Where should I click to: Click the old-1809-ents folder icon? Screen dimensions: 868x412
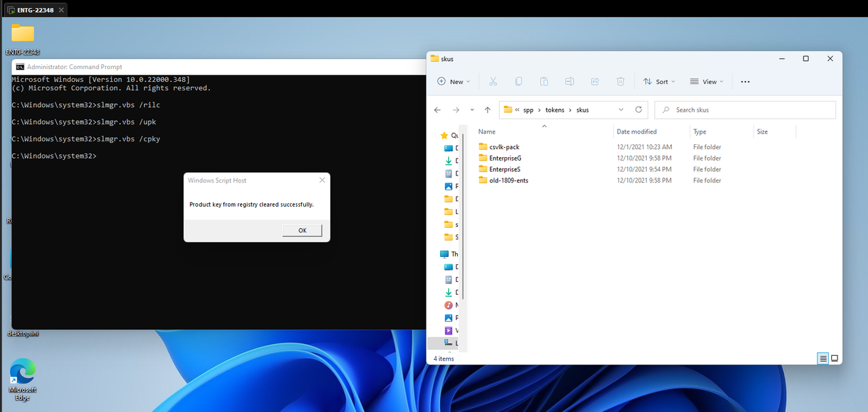[x=483, y=180]
